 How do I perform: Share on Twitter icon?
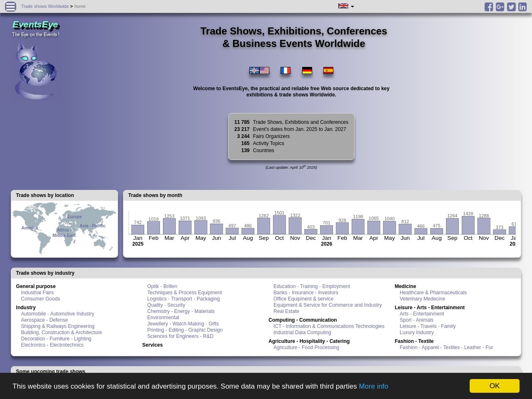(x=511, y=7)
